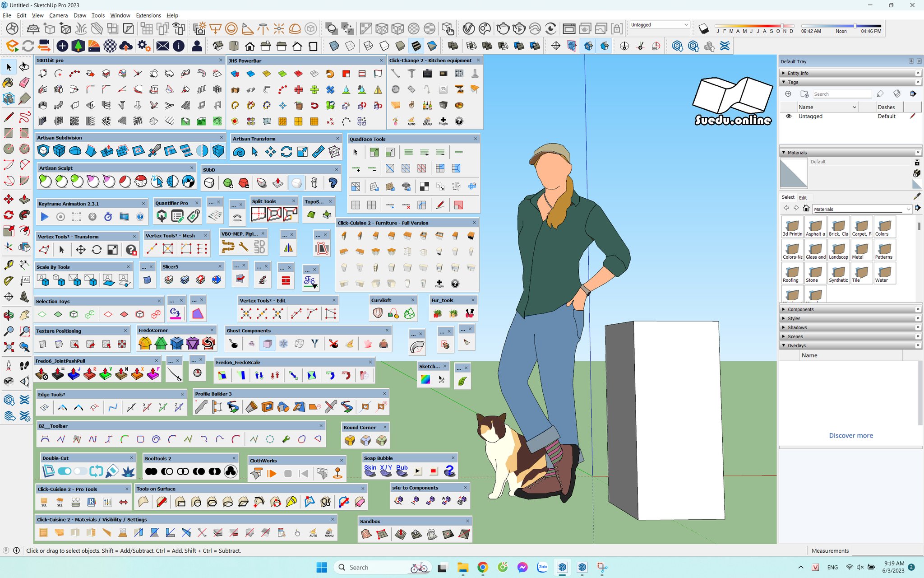924x578 pixels.
Task: Select the arrow Select tool in left toolbar
Action: (9, 67)
